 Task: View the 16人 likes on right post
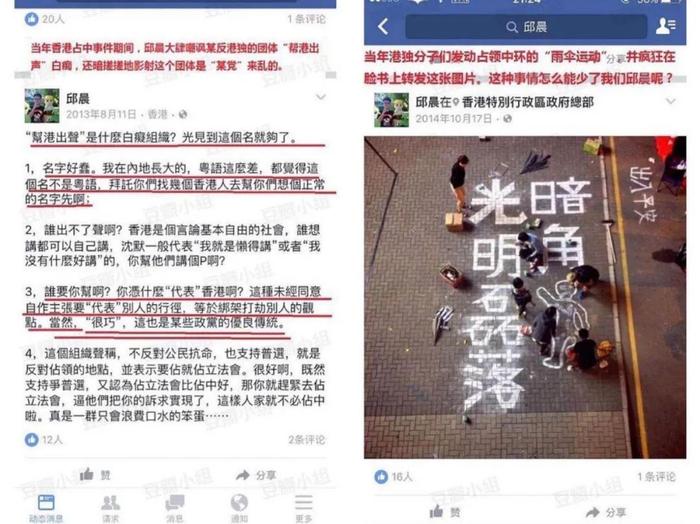[x=393, y=477]
